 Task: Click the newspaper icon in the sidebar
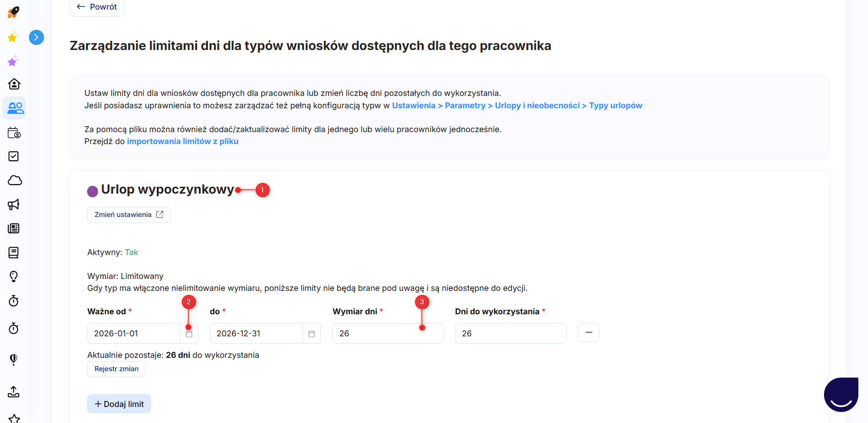14,228
